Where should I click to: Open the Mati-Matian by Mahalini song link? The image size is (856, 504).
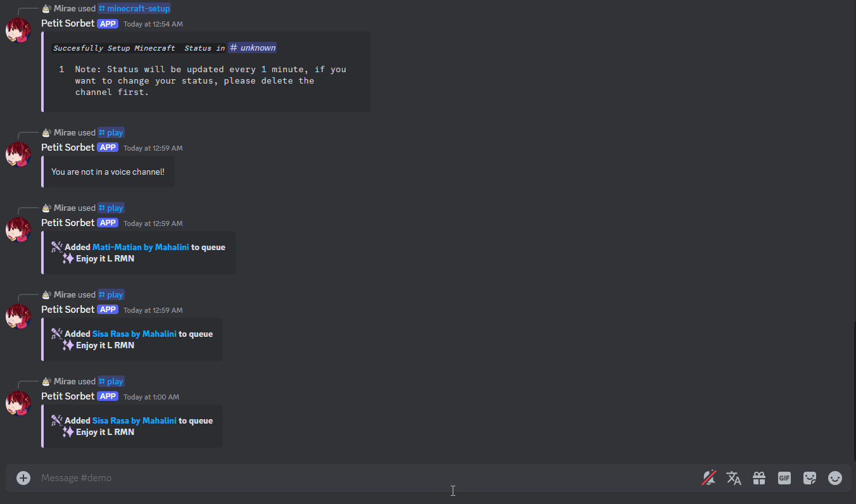pos(140,246)
